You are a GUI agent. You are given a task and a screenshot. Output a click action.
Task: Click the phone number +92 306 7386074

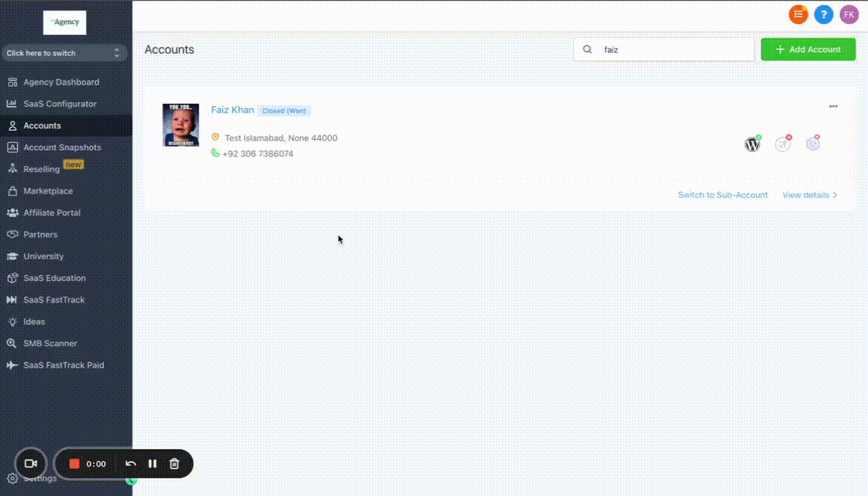pos(258,154)
